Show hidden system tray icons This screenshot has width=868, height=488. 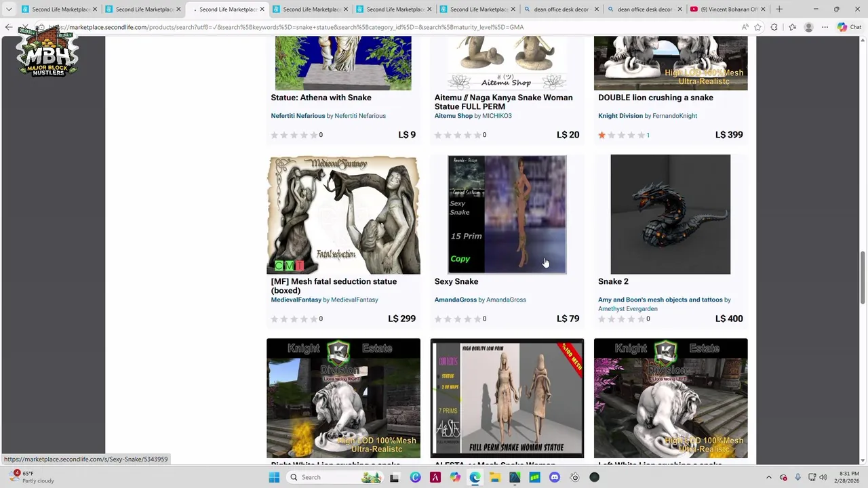click(768, 477)
